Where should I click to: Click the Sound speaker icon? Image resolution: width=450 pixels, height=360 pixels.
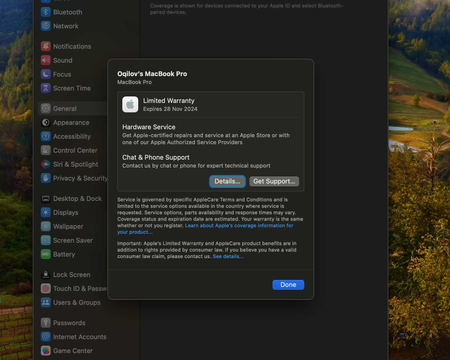click(x=46, y=60)
